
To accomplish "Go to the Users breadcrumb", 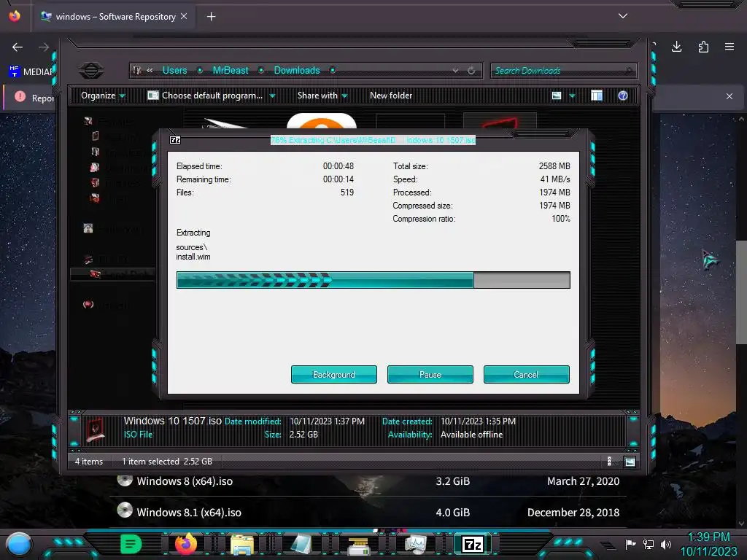I will pos(174,71).
